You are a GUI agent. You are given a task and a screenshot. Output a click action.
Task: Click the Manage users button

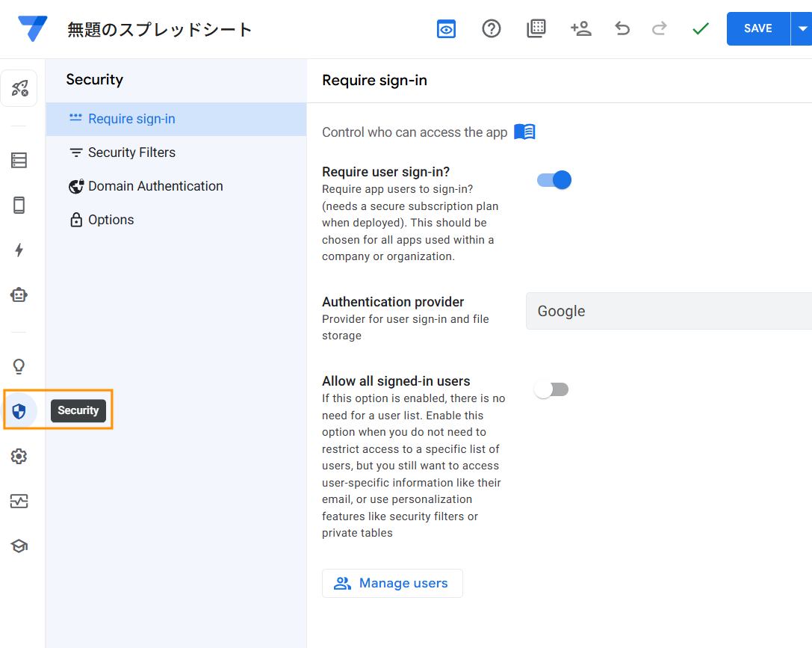point(392,583)
